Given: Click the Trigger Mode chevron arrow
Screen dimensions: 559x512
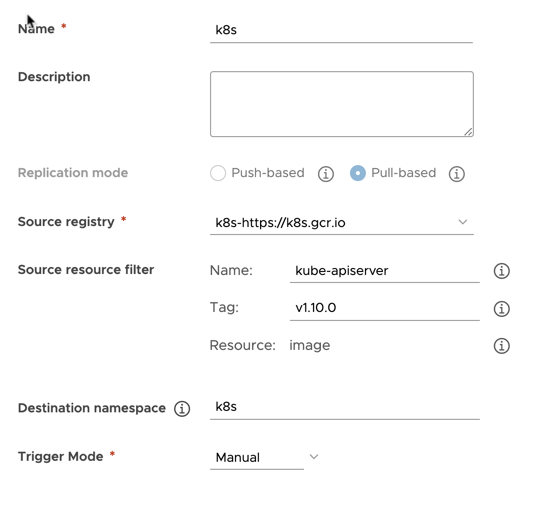Looking at the screenshot, I should click(314, 457).
